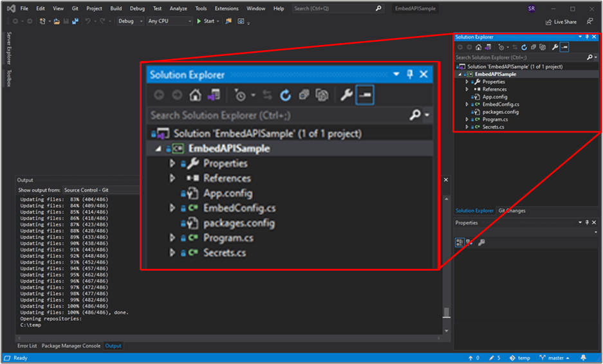The width and height of the screenshot is (603, 364).
Task: Toggle Auto Hide pin on Properties panel
Action: coord(587,223)
